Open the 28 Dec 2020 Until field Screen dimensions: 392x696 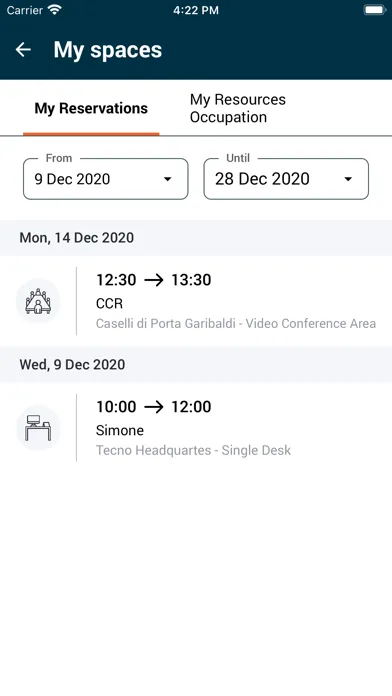tap(286, 179)
